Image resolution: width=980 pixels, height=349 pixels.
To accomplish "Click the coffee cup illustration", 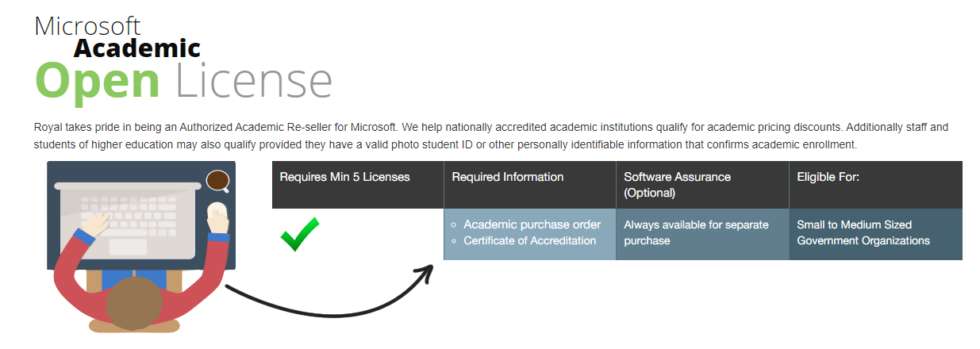I will [x=218, y=182].
